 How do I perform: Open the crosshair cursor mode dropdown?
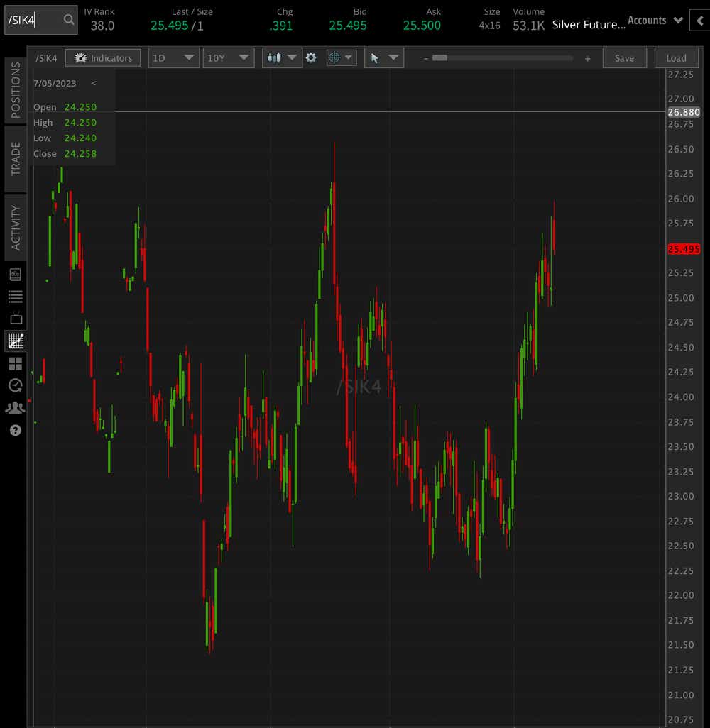pos(341,58)
